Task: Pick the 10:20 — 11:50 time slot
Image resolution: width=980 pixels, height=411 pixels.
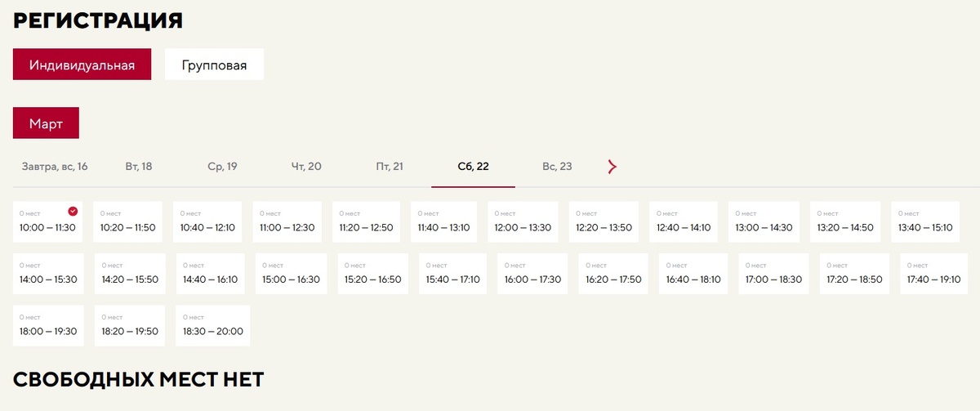Action: pyautogui.click(x=127, y=222)
